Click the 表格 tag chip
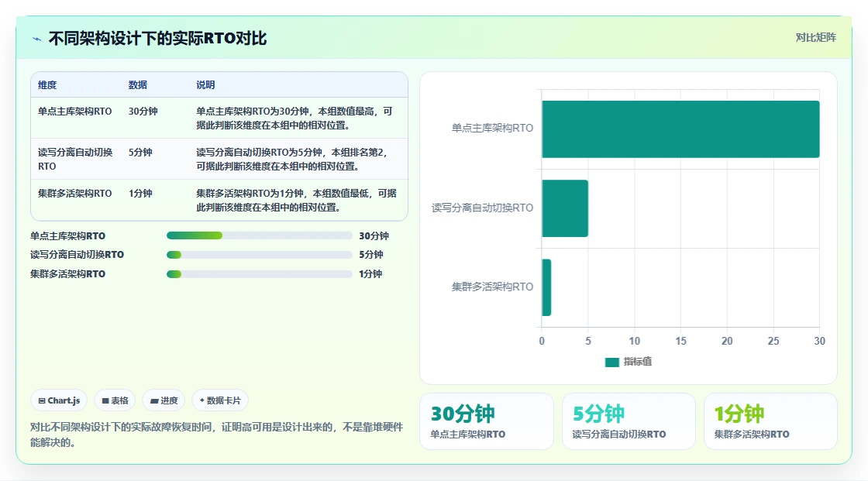The height and width of the screenshot is (481, 868). point(115,400)
